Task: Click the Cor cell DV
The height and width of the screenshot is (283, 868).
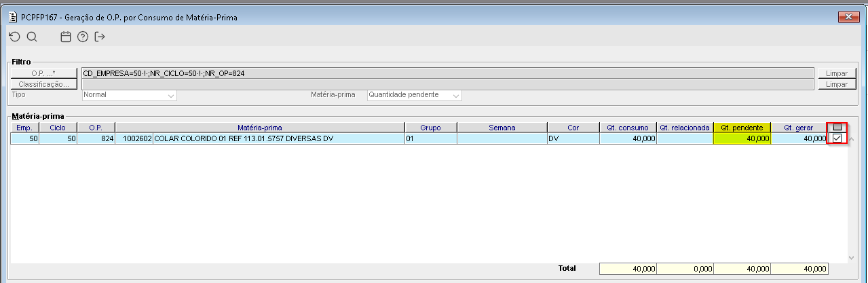Action: point(573,138)
